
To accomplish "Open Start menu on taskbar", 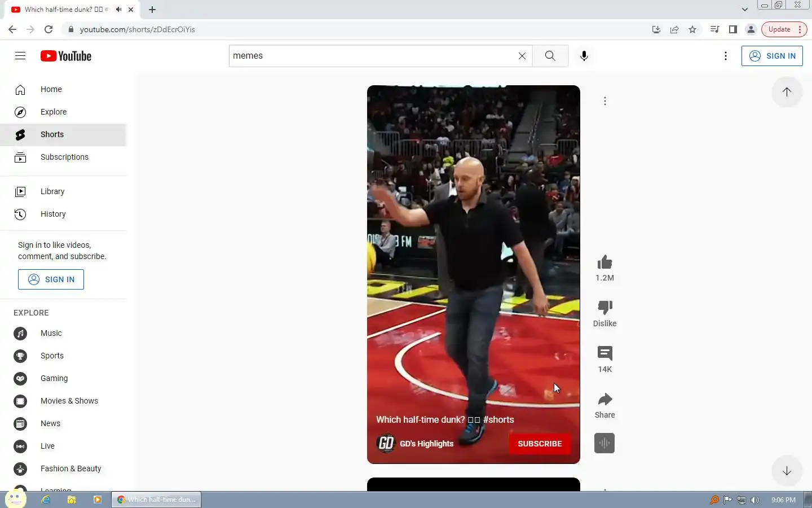I will point(15,499).
